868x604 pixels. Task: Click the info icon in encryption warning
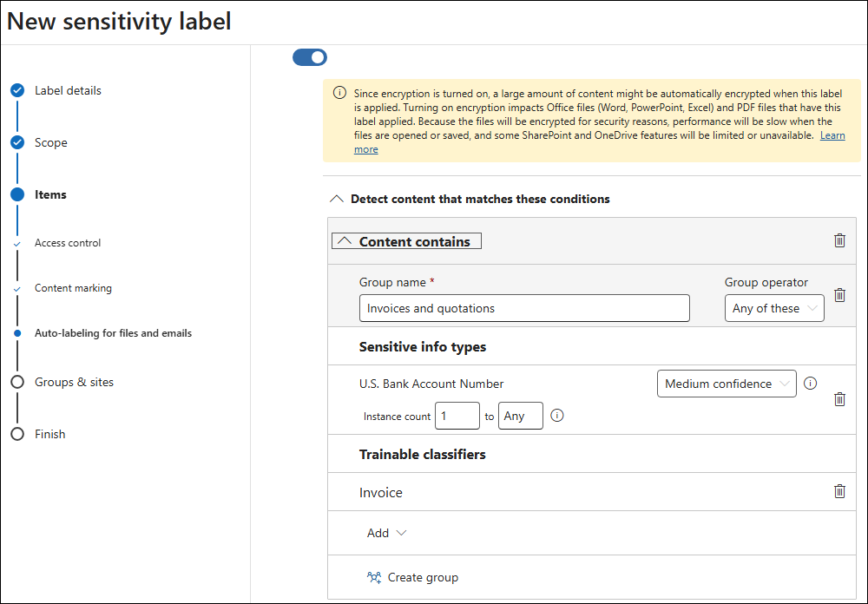coord(339,93)
